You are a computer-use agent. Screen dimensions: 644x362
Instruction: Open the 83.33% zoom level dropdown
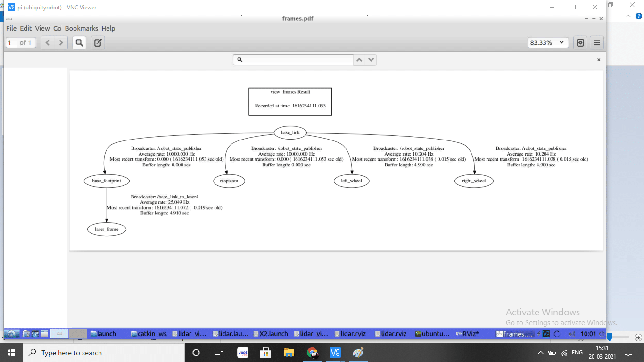tap(548, 43)
